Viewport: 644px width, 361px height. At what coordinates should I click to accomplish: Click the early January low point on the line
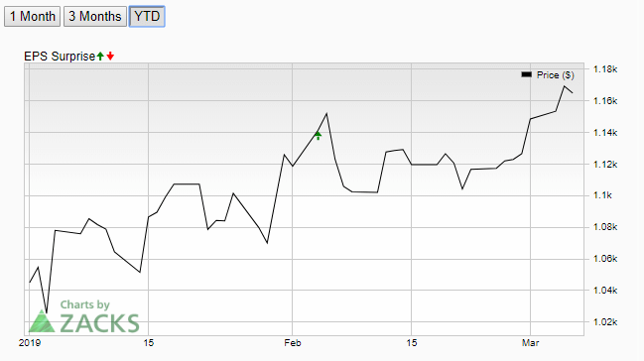[x=47, y=313]
